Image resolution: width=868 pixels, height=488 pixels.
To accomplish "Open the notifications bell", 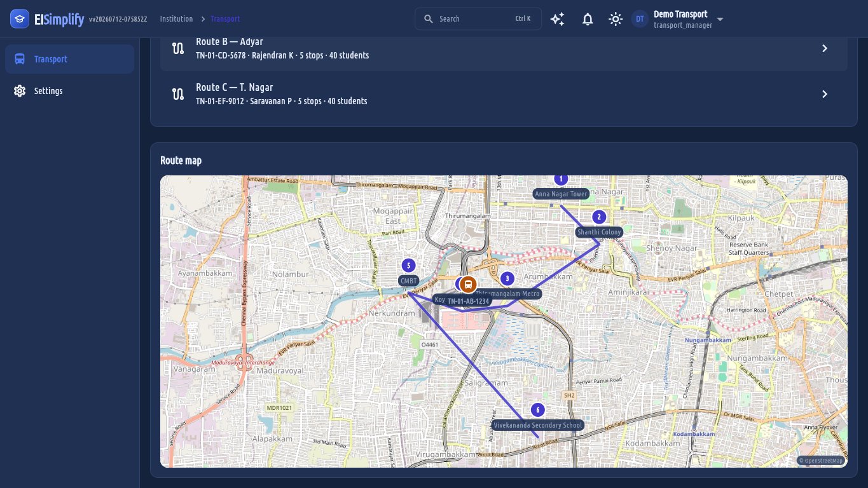I will pyautogui.click(x=588, y=19).
